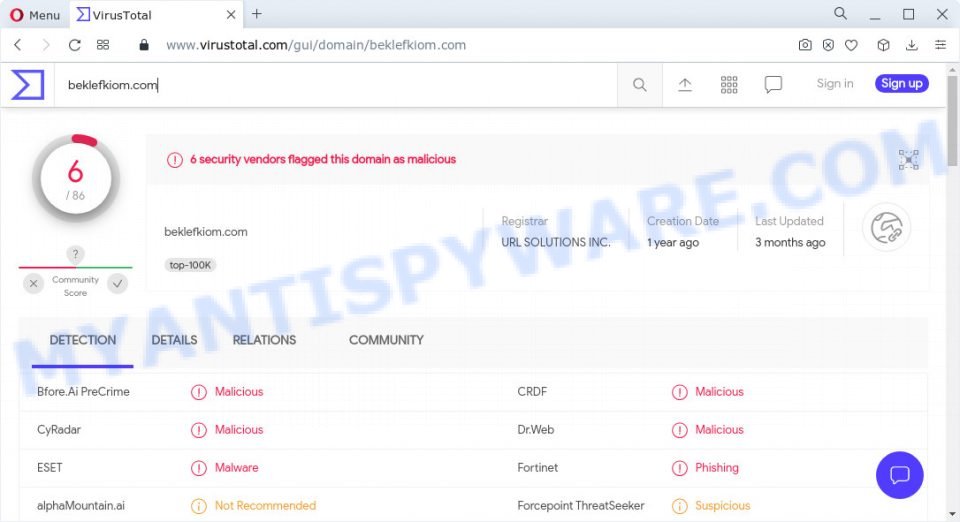Open the floating chat bubble button
Screen dimensions: 960x522
tap(899, 475)
